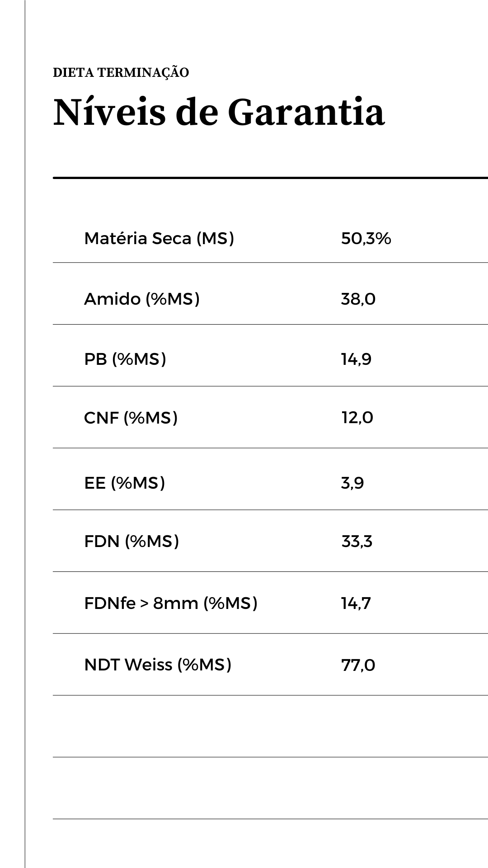Select the 50,3% dry matter value

366,238
